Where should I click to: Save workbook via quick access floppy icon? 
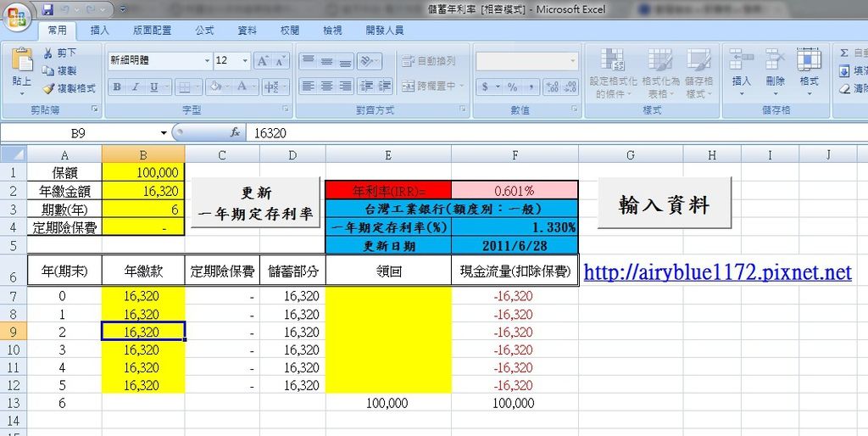click(x=47, y=9)
